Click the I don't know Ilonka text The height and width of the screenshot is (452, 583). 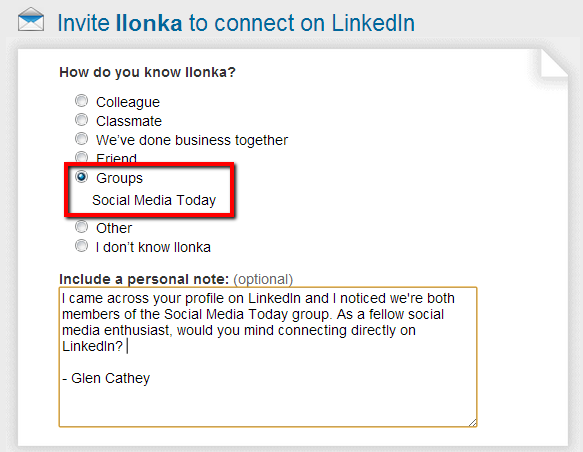tap(153, 247)
